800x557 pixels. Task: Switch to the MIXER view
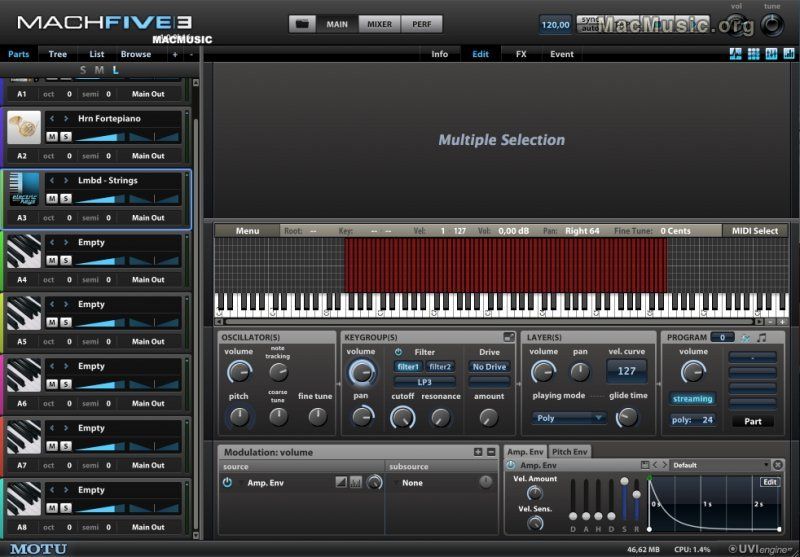click(380, 24)
